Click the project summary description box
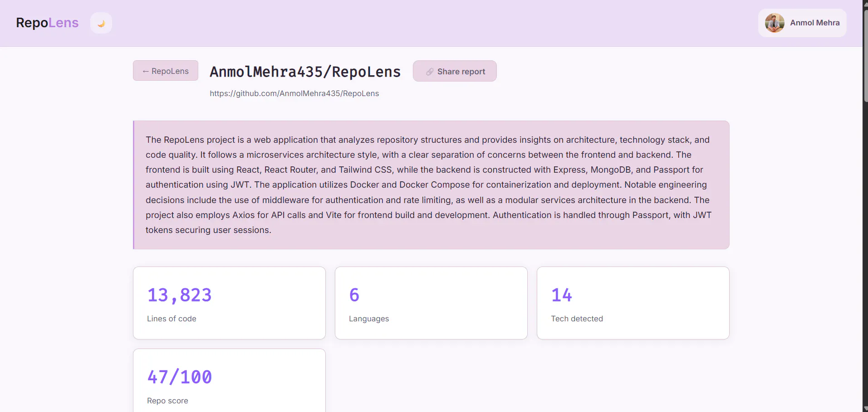Image resolution: width=868 pixels, height=412 pixels. (431, 185)
